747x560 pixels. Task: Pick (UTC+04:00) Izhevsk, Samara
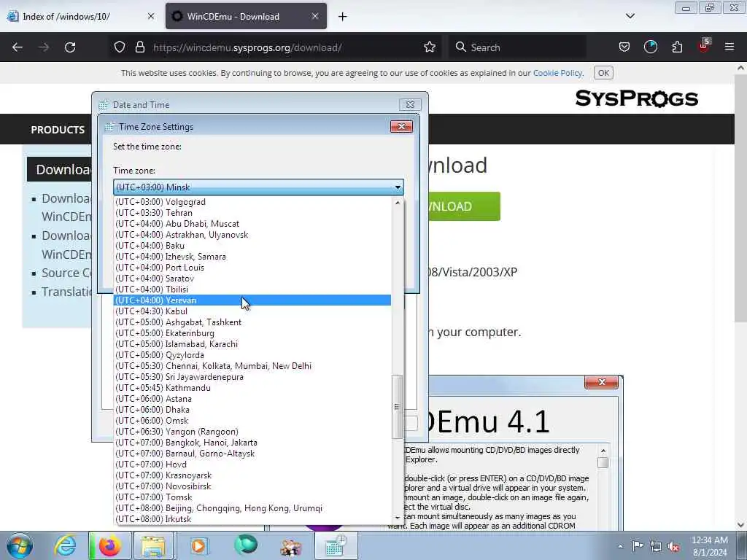(x=252, y=257)
